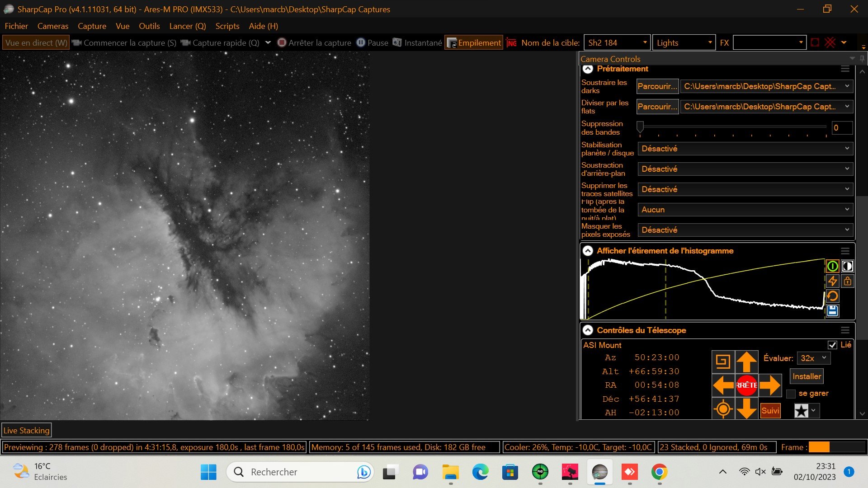This screenshot has width=868, height=488.
Task: Click the crosshair target icon in telescope controls
Action: (723, 409)
